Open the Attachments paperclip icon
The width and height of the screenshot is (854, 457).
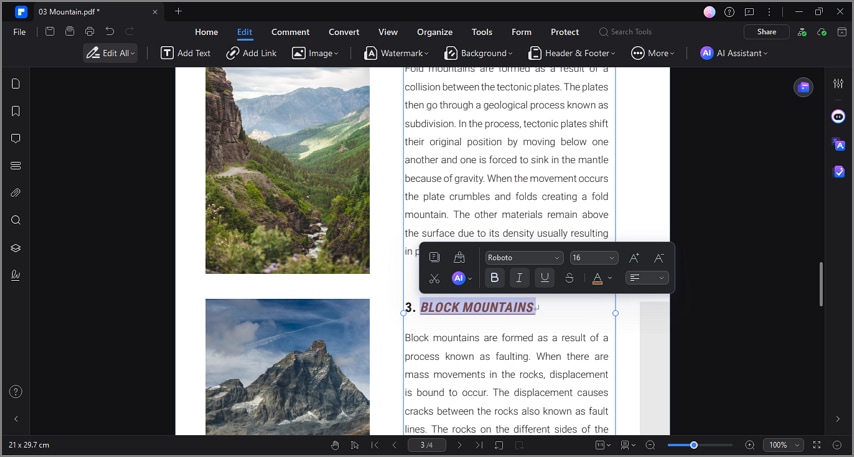(16, 193)
